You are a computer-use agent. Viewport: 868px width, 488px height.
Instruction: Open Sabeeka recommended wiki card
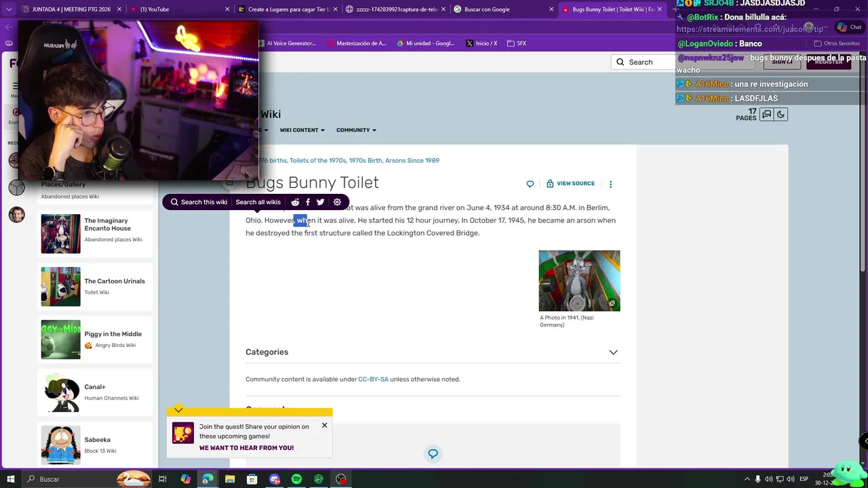click(96, 445)
